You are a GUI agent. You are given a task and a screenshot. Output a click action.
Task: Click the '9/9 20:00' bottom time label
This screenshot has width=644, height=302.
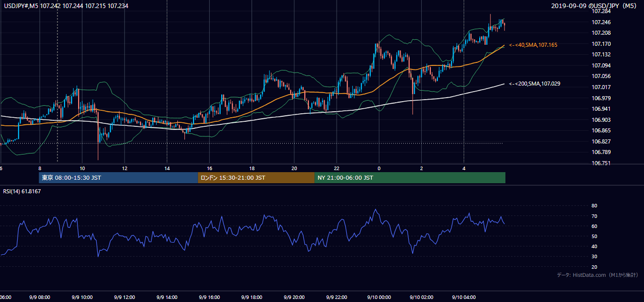pyautogui.click(x=294, y=297)
